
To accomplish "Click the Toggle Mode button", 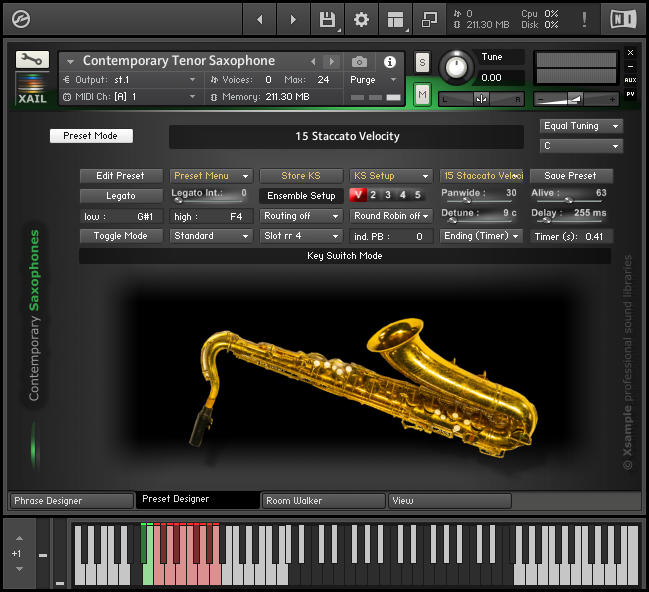I will click(121, 236).
